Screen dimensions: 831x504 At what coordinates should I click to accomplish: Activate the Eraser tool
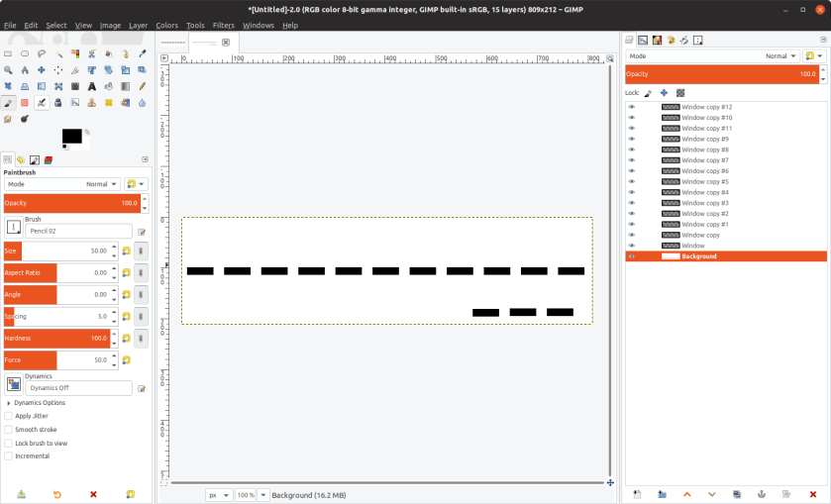pyautogui.click(x=25, y=102)
